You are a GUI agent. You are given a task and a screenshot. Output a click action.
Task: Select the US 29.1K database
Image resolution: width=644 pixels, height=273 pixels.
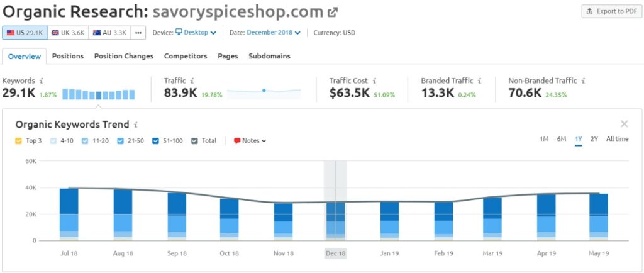(25, 33)
